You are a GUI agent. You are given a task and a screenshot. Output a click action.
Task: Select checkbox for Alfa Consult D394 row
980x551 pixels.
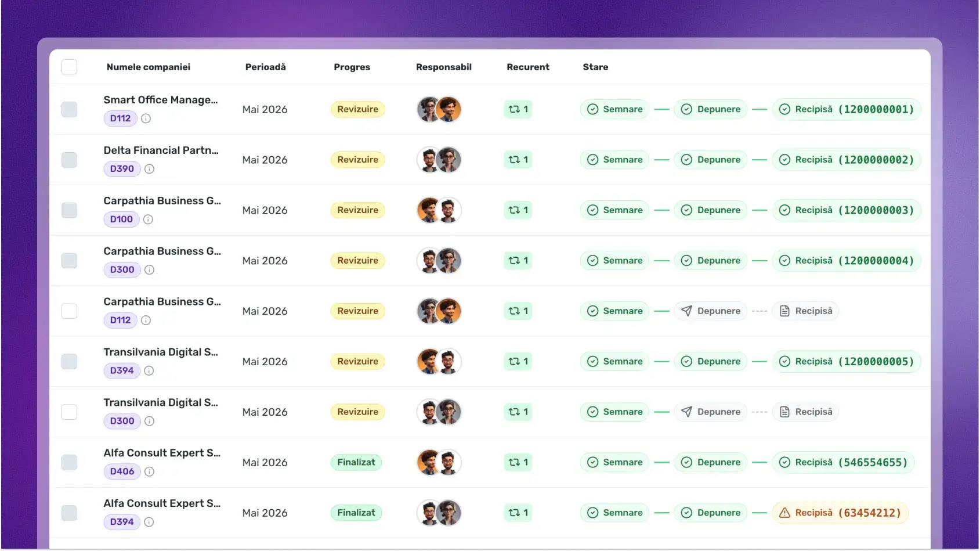(69, 513)
